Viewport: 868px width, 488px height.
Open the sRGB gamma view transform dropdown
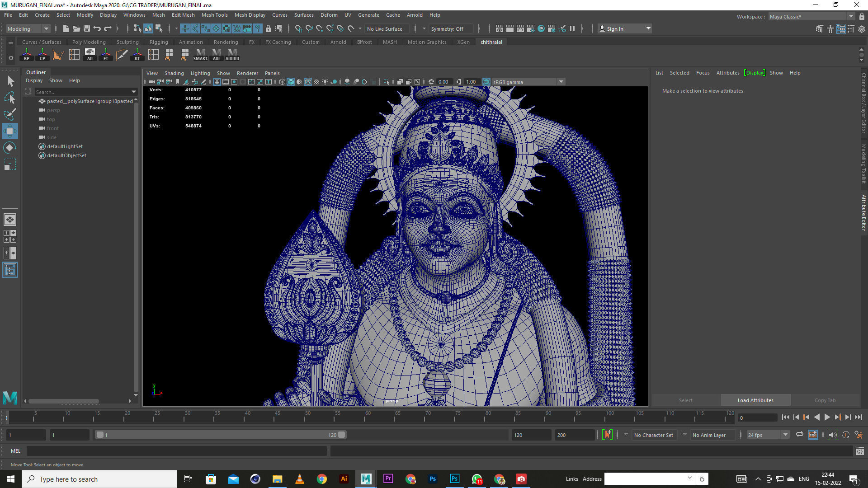[528, 82]
